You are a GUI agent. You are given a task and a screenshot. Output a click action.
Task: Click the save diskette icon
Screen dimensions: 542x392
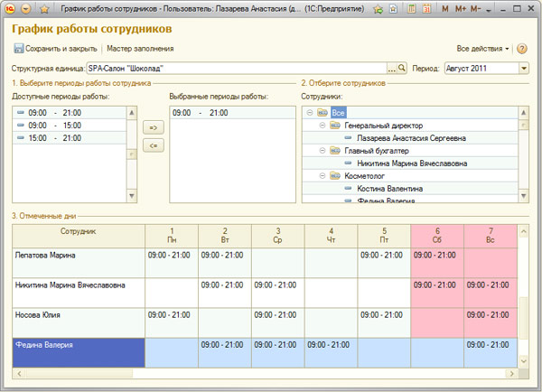(18, 49)
